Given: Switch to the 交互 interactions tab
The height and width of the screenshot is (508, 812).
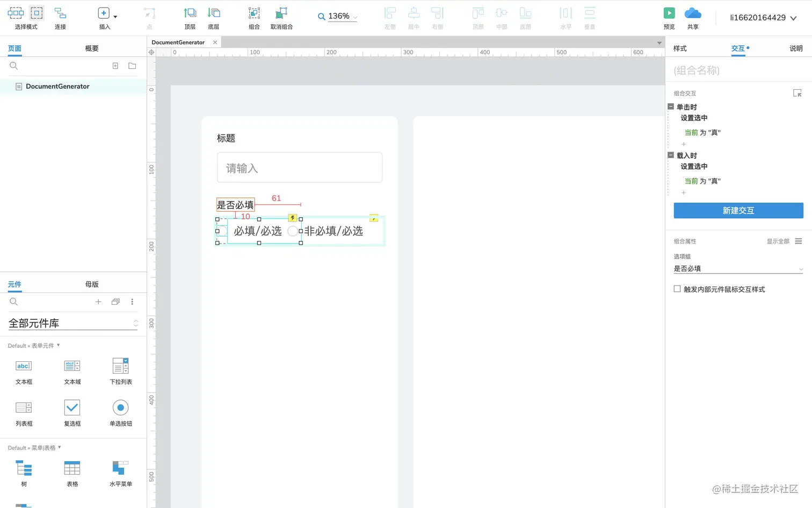Looking at the screenshot, I should (738, 48).
